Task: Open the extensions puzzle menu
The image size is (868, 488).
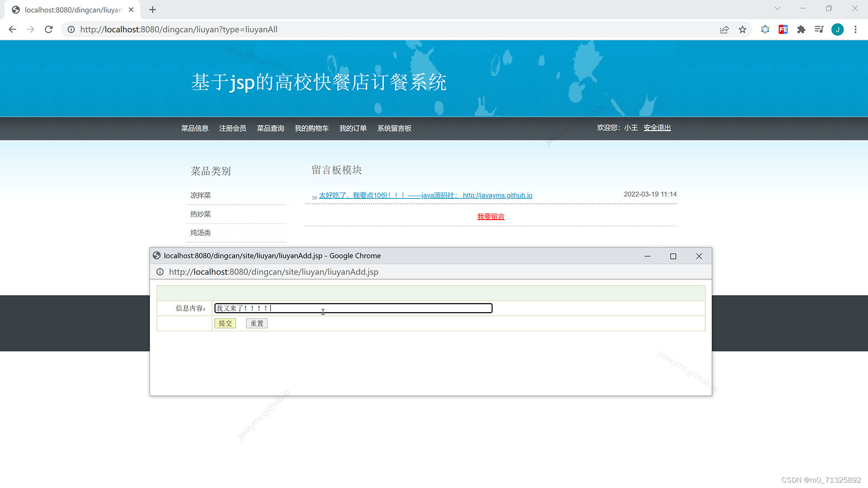Action: tap(801, 29)
